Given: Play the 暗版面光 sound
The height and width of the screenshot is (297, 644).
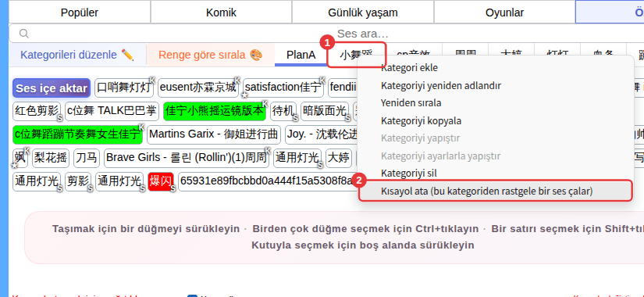Looking at the screenshot, I should [325, 111].
